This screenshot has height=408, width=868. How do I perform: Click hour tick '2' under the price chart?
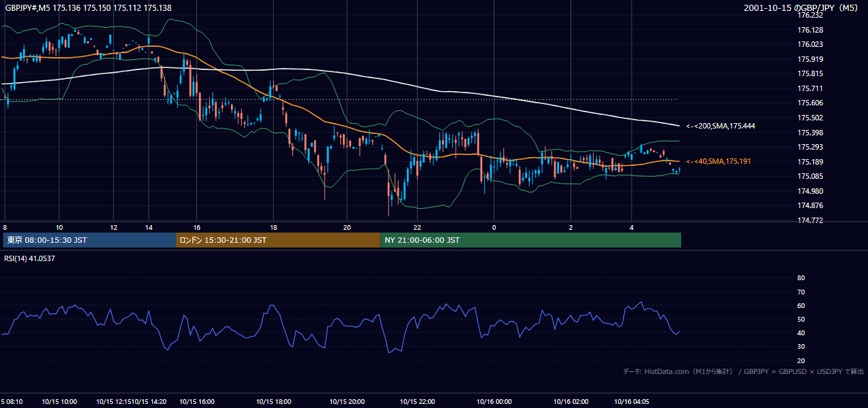click(571, 228)
